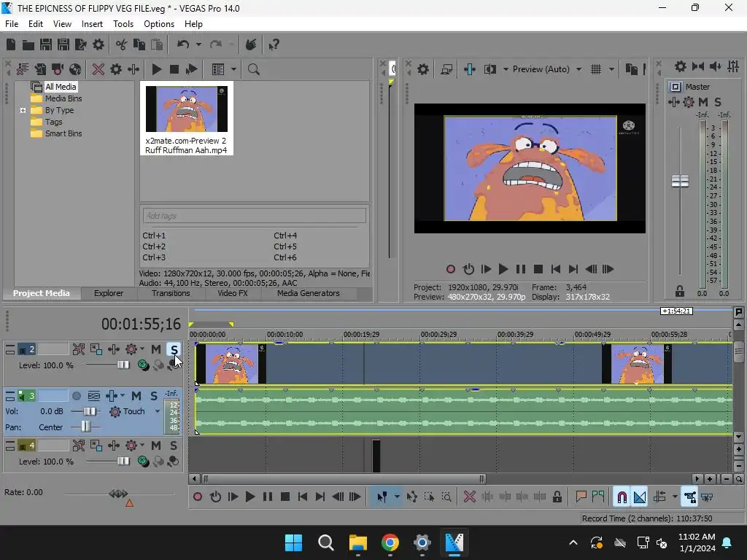Viewport: 747px width, 560px height.
Task: Select the Smart Bins folder
Action: [x=63, y=134]
